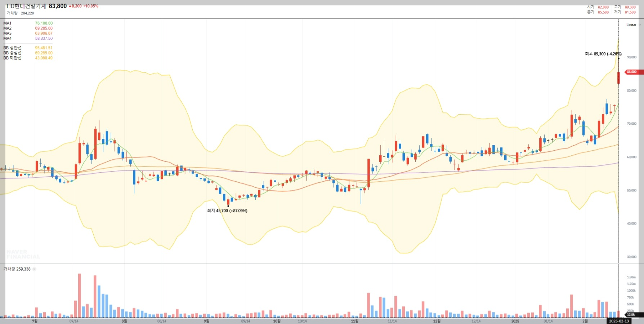Click the 거래량 259,338 volume label
The width and height of the screenshot is (644, 324).
[x=17, y=269]
